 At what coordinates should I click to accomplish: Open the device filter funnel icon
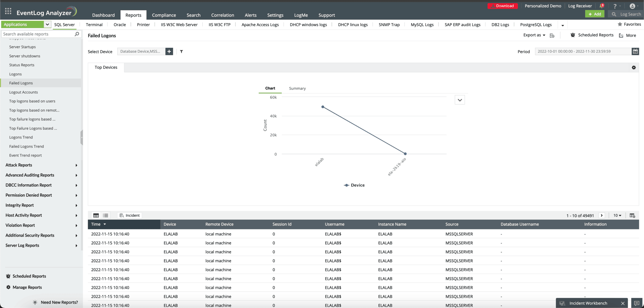[181, 52]
